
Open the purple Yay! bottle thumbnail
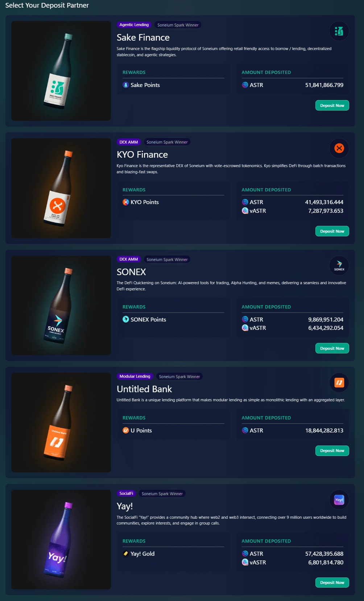[61, 539]
